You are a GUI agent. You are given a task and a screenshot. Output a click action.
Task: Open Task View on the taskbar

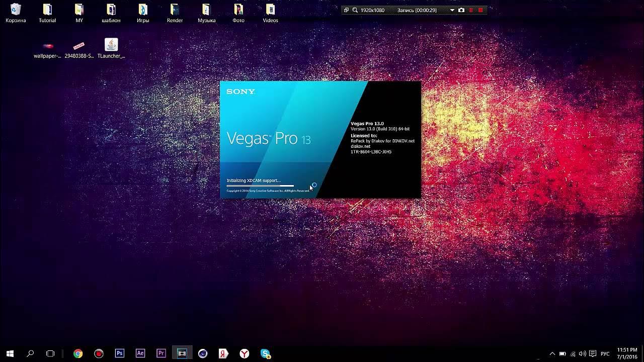[x=50, y=353]
